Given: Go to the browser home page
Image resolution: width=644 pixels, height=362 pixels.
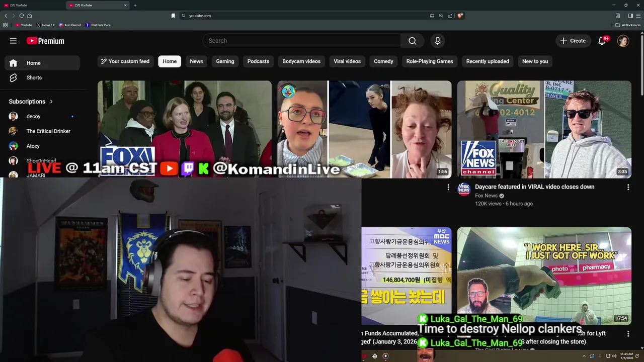Looking at the screenshot, I should pyautogui.click(x=30, y=16).
